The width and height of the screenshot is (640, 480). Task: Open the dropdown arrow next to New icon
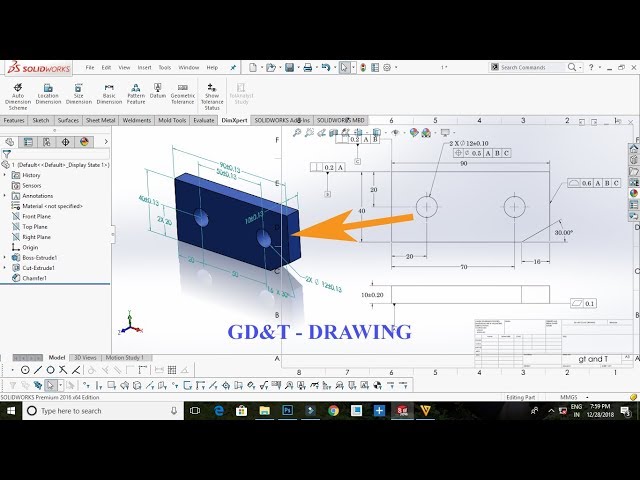[x=261, y=68]
